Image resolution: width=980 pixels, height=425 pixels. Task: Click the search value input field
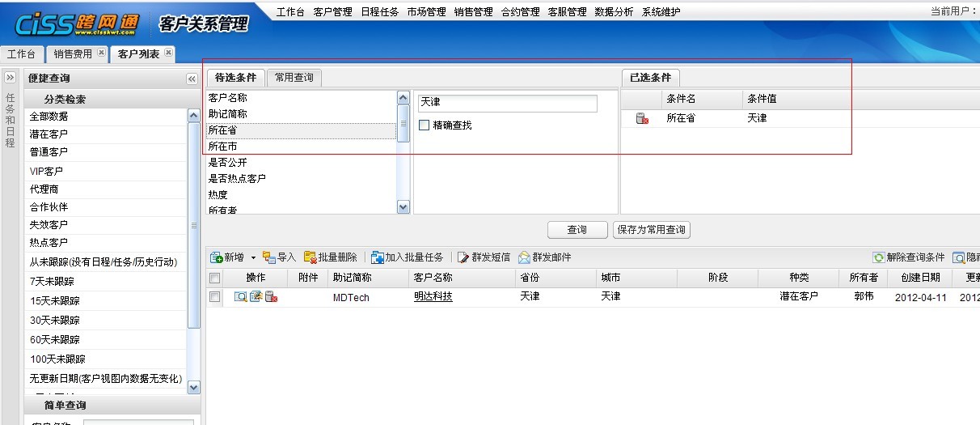coord(507,103)
